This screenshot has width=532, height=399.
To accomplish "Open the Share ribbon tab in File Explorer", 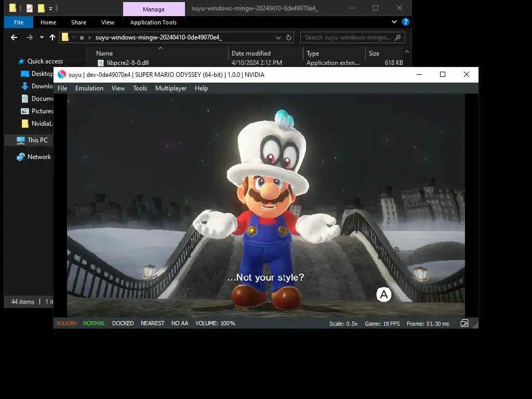I will [x=79, y=22].
